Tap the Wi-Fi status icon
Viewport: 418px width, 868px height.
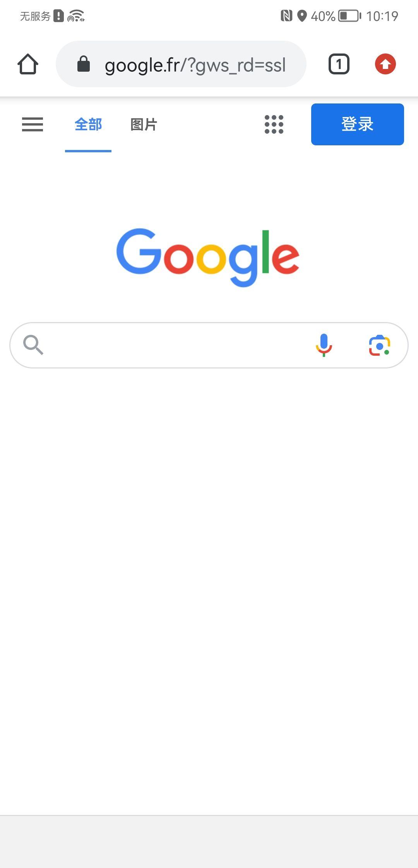click(x=76, y=16)
